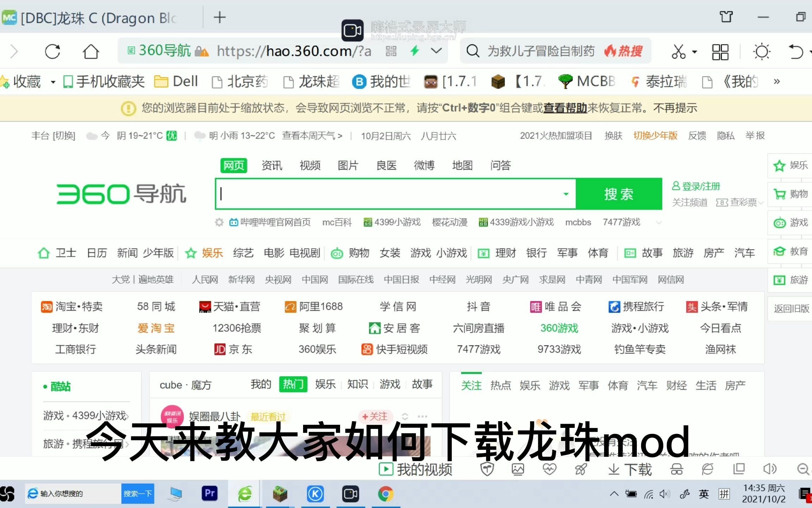Click the 下载 download manager icon
Viewport: 812px width, 508px height.
pos(630,469)
